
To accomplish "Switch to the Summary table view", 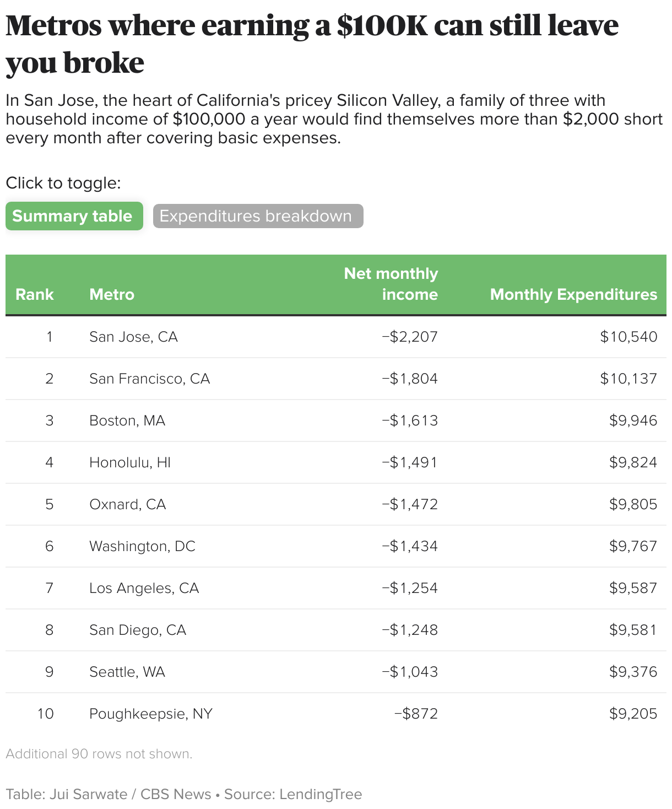I will [x=74, y=216].
